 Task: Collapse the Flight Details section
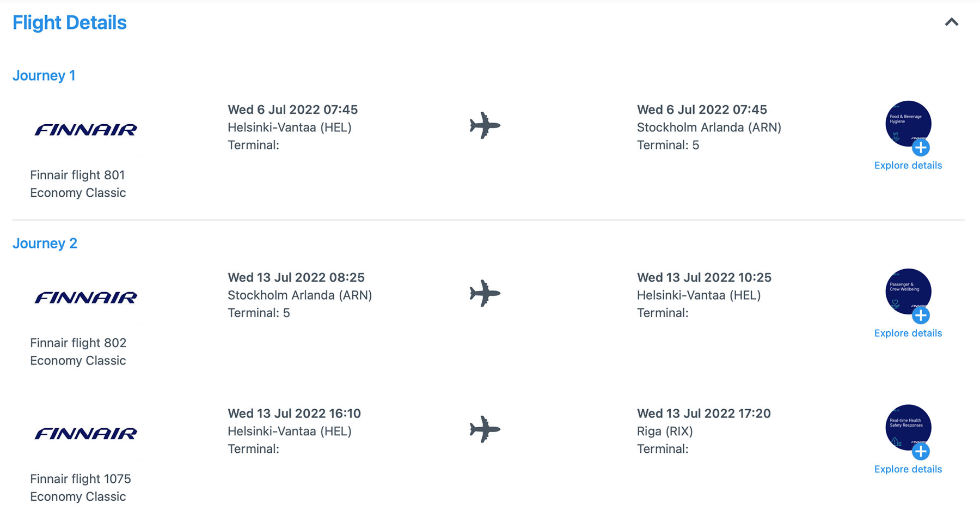tap(951, 22)
